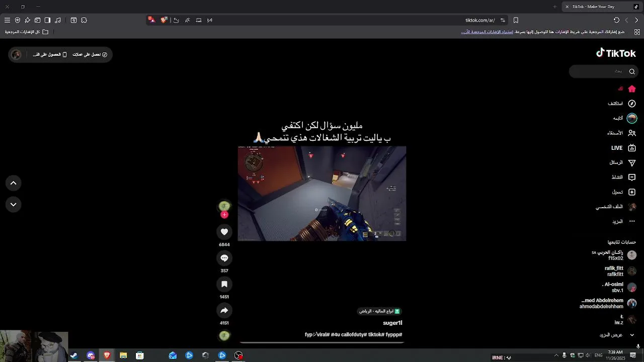644x362 pixels.
Task: Open followed account iw.z
Action: [x=625, y=319]
